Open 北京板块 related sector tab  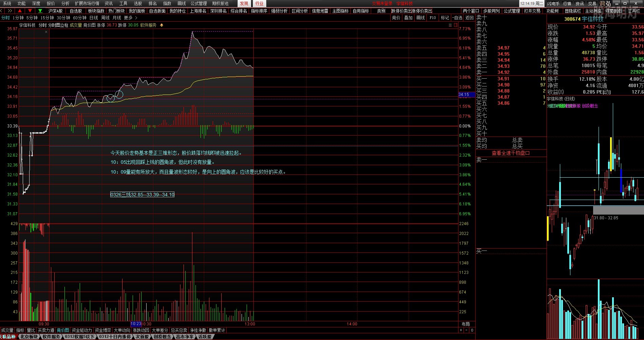coord(29,337)
